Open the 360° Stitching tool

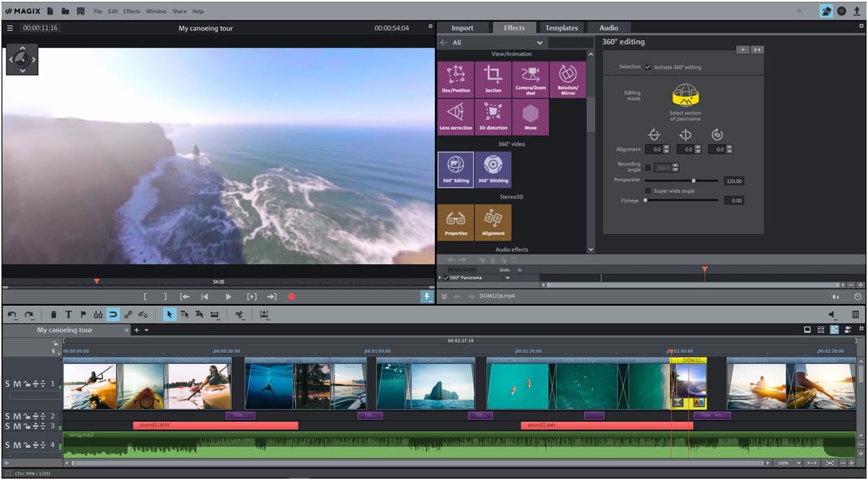[x=493, y=170]
